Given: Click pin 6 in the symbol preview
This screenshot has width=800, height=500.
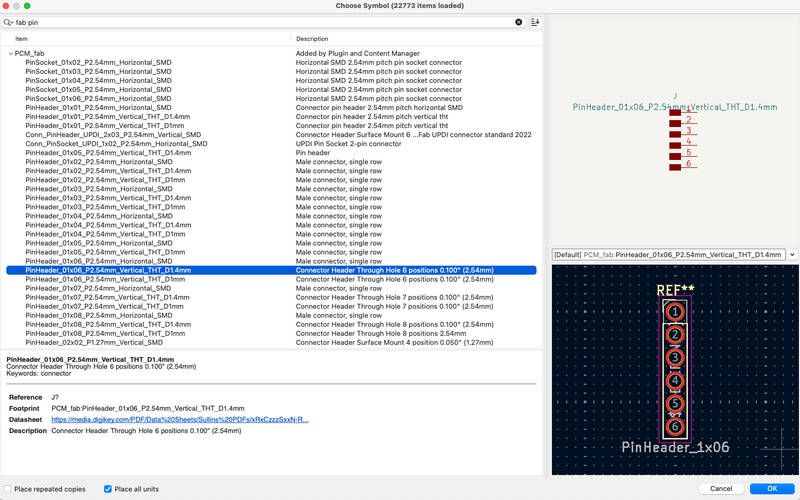Looking at the screenshot, I should (677, 164).
